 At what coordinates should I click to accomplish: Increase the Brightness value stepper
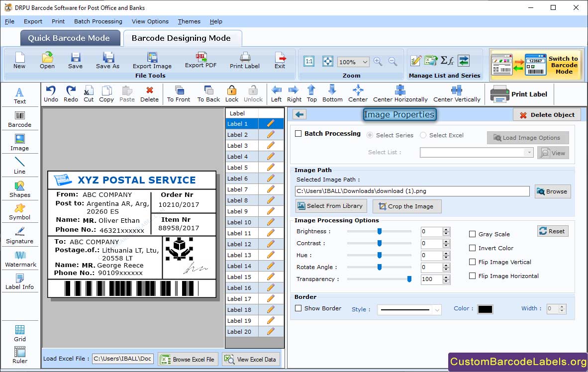click(x=446, y=229)
